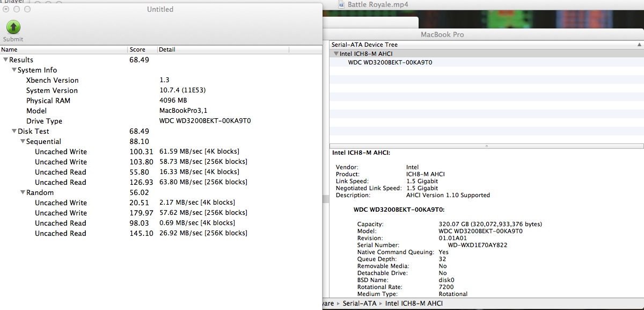Click the Results score 68.49
The height and width of the screenshot is (310, 644).
tap(139, 60)
